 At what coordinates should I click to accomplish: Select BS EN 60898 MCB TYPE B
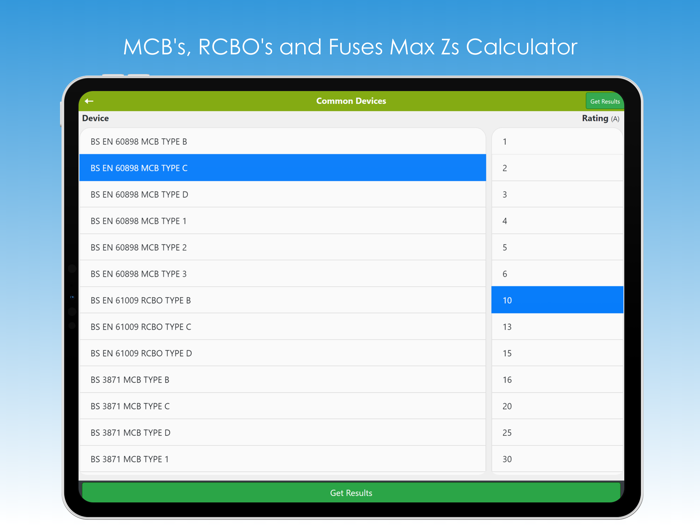[x=282, y=142]
